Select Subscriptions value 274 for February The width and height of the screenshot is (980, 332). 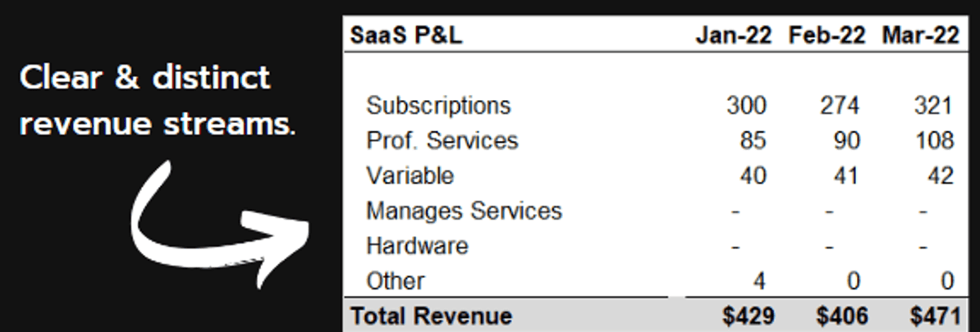pos(840,106)
